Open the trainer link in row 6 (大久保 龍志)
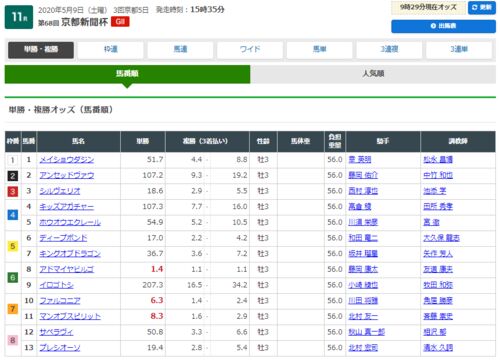The image size is (500, 360). point(441,238)
